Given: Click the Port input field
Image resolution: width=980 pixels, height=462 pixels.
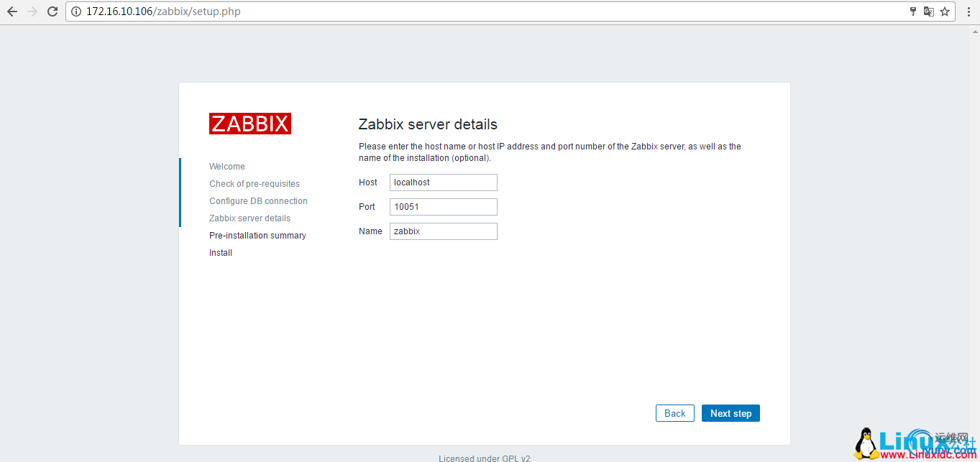Looking at the screenshot, I should (x=444, y=207).
